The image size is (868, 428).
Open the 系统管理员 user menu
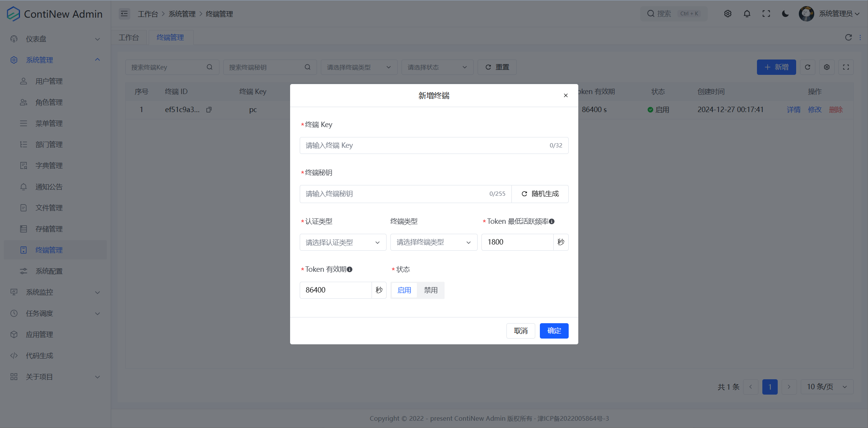click(839, 14)
